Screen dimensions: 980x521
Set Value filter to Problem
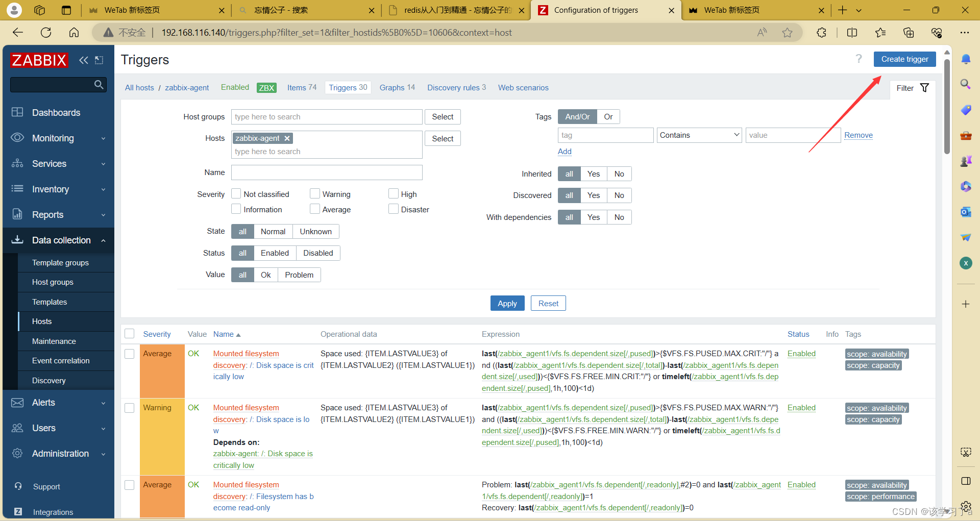[299, 275]
